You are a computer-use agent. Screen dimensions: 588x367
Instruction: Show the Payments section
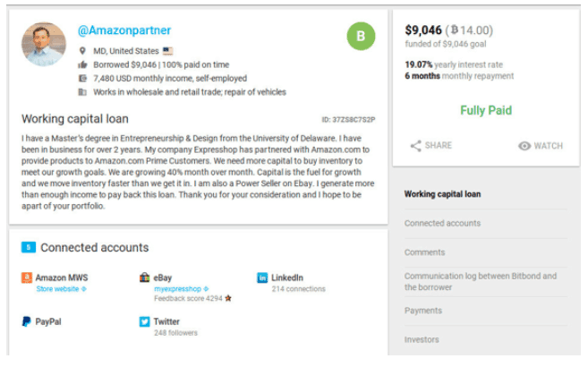coord(423,311)
